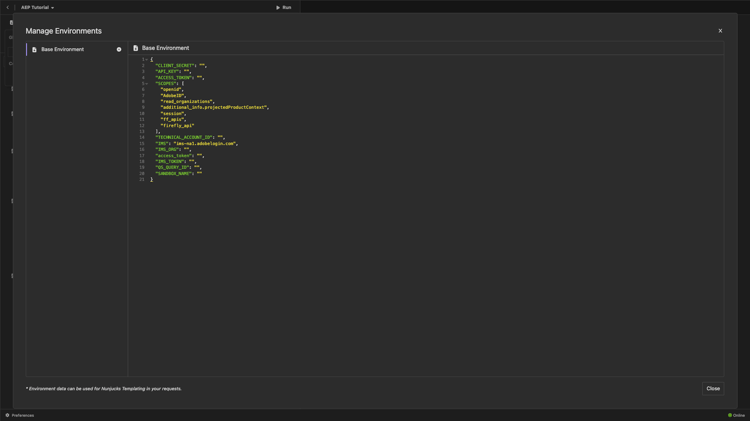Click the "ims-na1.adobelogin.com" value
Image resolution: width=750 pixels, height=421 pixels.
pos(205,144)
